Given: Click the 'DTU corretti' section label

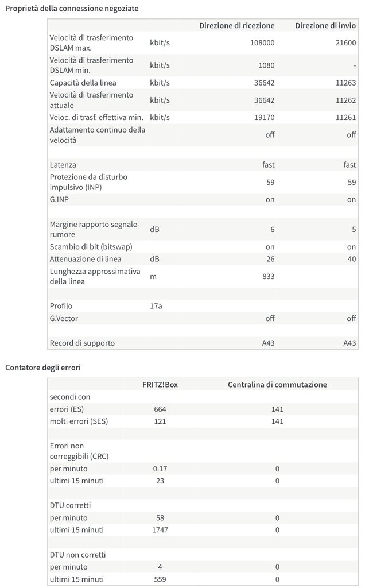Looking at the screenshot, I should [70, 505].
